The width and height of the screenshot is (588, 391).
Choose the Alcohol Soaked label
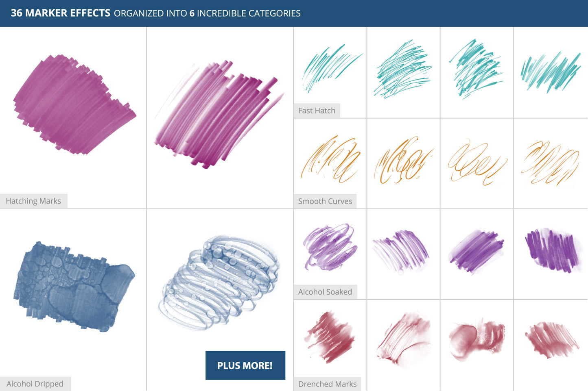pos(325,292)
